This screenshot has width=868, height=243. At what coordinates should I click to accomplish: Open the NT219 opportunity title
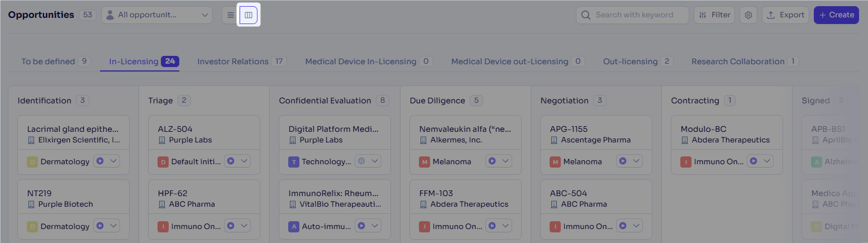click(39, 193)
